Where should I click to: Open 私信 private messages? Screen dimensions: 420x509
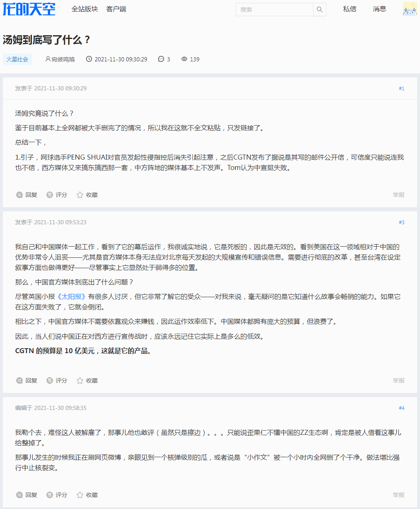coord(350,9)
